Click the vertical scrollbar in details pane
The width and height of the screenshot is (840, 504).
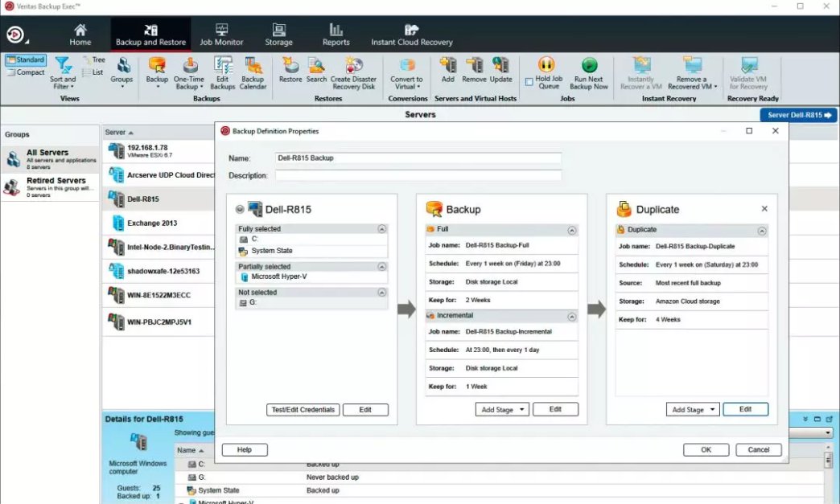pyautogui.click(x=829, y=461)
